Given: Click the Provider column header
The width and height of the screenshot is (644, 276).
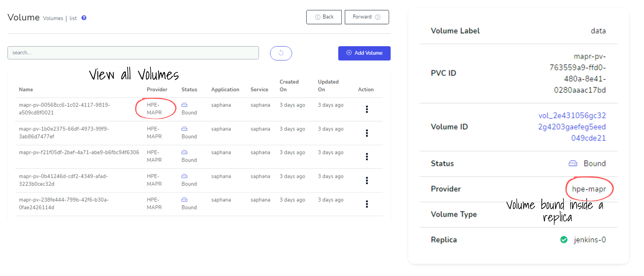Looking at the screenshot, I should [157, 90].
